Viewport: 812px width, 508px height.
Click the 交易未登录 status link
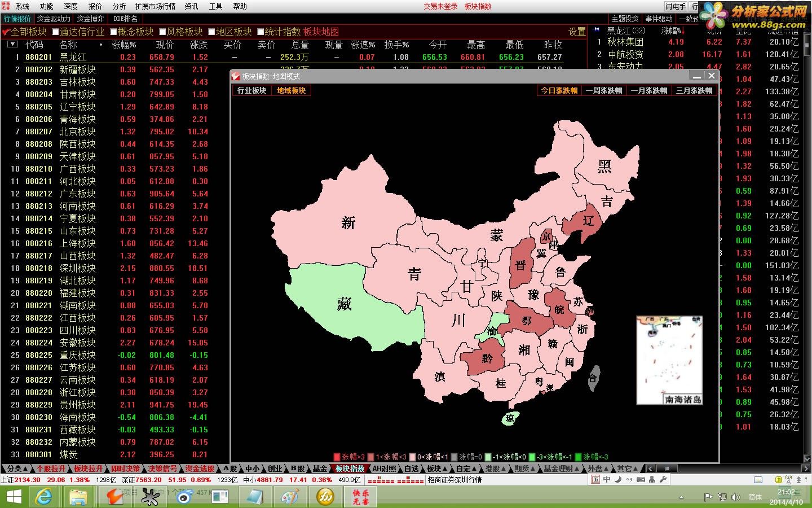point(441,6)
